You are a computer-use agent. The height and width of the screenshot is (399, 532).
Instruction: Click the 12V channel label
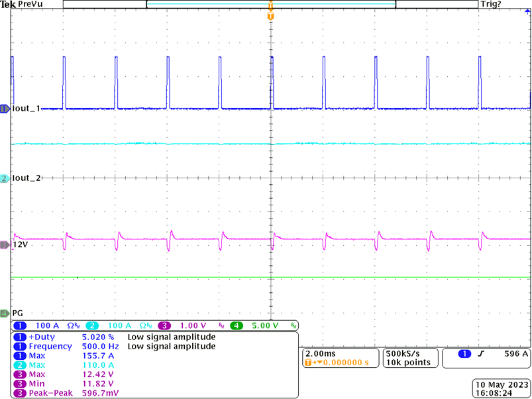pyautogui.click(x=20, y=245)
